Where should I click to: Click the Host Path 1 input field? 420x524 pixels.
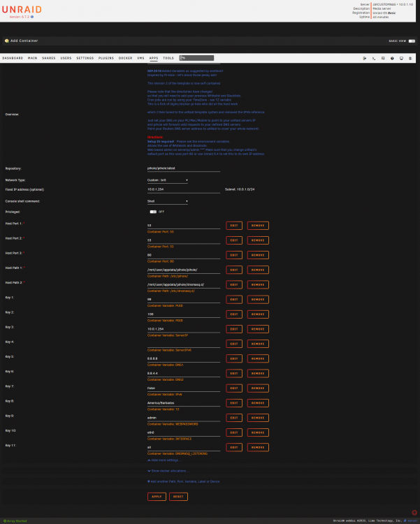point(184,270)
